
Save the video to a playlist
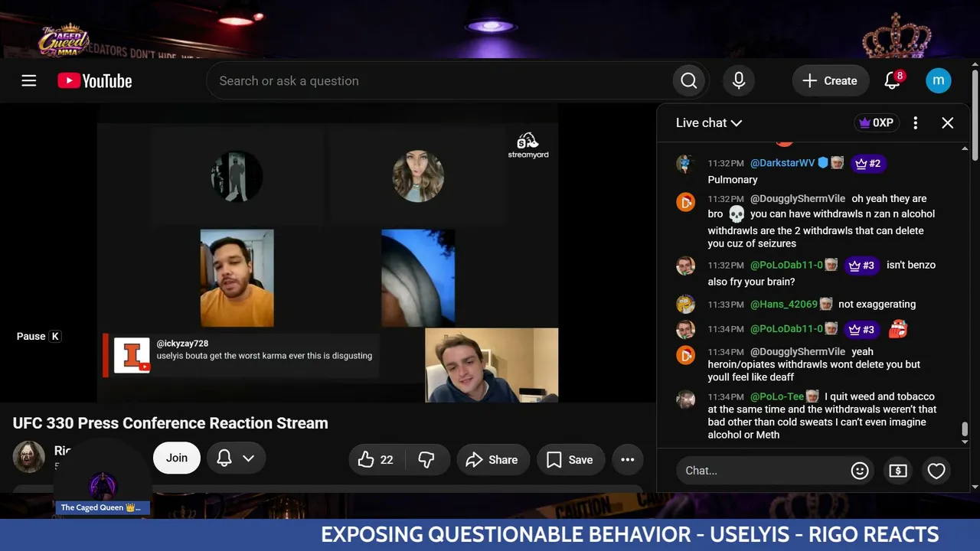click(570, 459)
